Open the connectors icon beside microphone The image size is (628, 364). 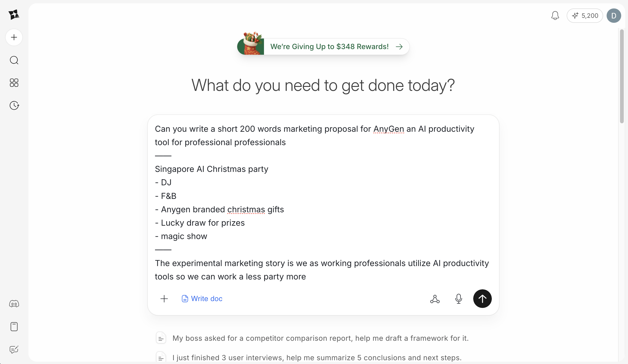(435, 299)
